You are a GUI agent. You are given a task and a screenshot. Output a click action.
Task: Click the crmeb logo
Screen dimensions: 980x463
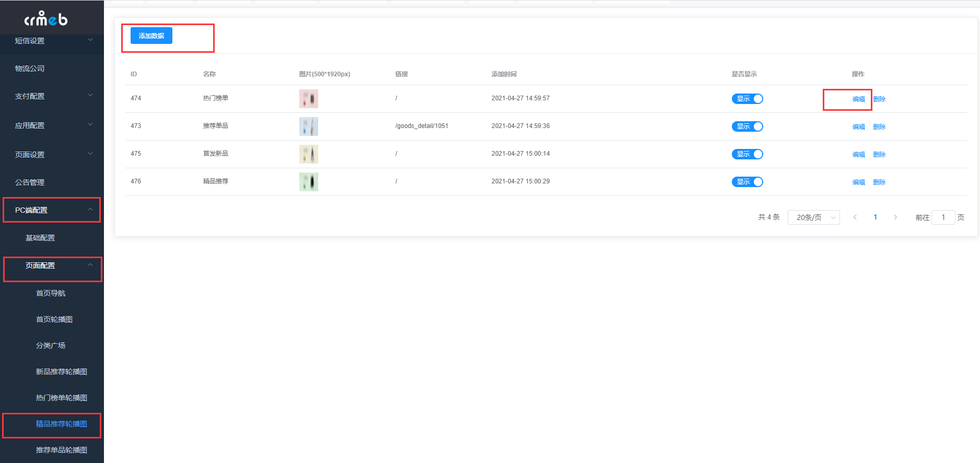[x=46, y=19]
